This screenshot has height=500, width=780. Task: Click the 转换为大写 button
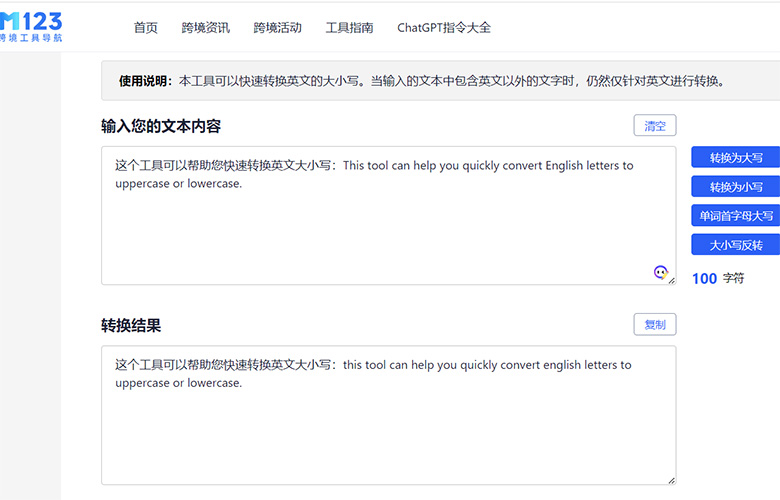[x=736, y=158]
